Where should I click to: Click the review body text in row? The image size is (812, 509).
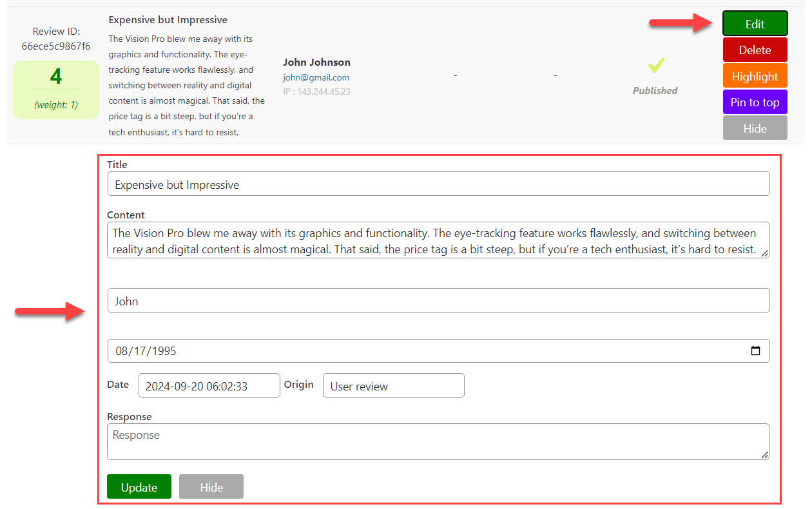(187, 86)
